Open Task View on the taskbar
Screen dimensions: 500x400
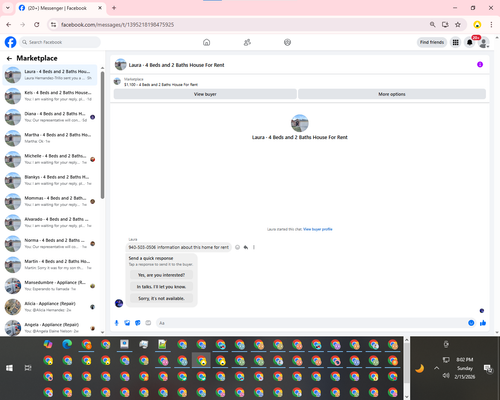tap(28, 368)
